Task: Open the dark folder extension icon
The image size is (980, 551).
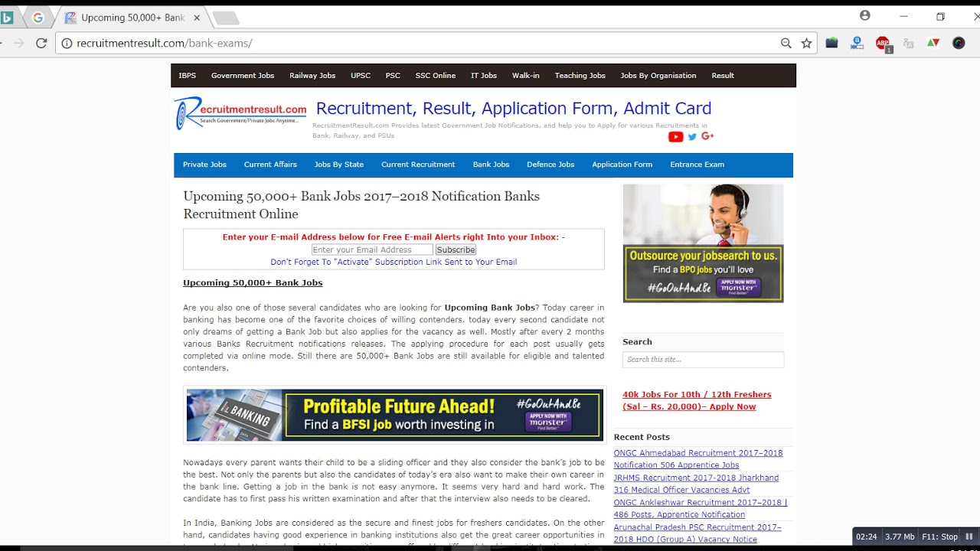Action: coord(831,43)
